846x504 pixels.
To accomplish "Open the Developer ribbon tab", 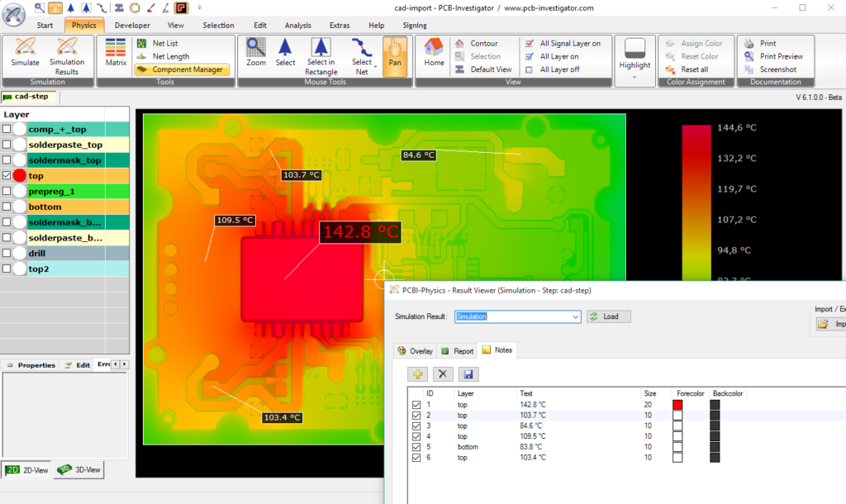I will tap(132, 25).
